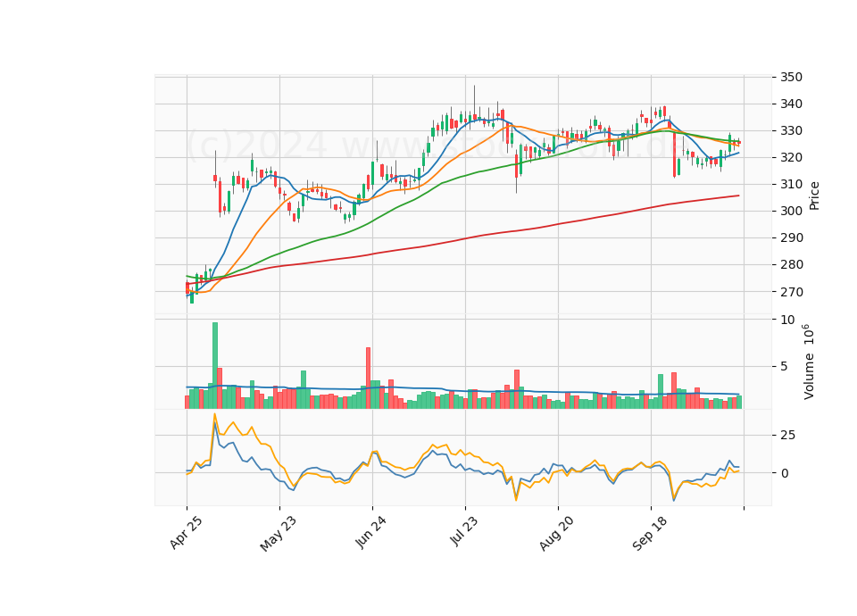
Task: Click the 'Jun 24' date label
Action: pyautogui.click(x=371, y=532)
